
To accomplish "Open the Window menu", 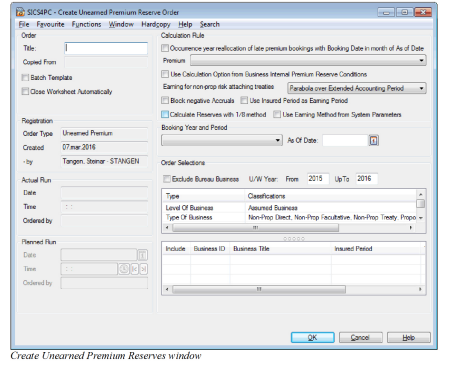I will 121,24.
